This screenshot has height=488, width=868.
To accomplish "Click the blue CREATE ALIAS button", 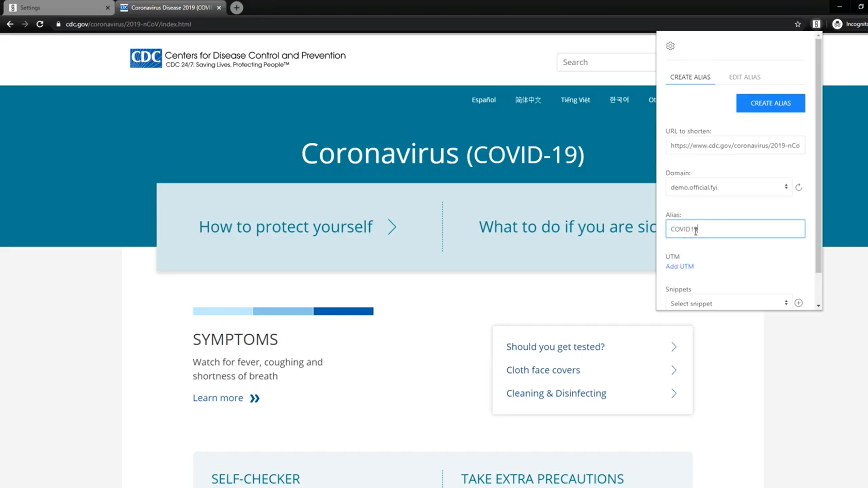I will [770, 103].
